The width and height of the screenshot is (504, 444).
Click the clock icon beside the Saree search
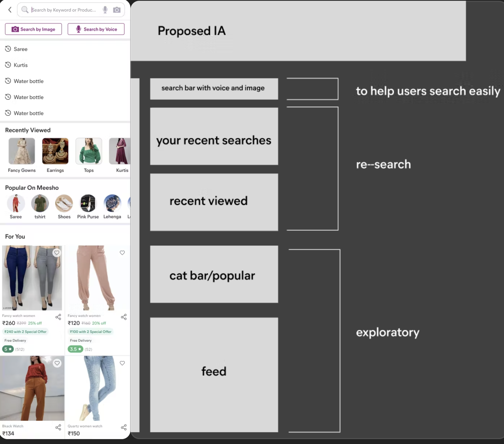click(8, 49)
